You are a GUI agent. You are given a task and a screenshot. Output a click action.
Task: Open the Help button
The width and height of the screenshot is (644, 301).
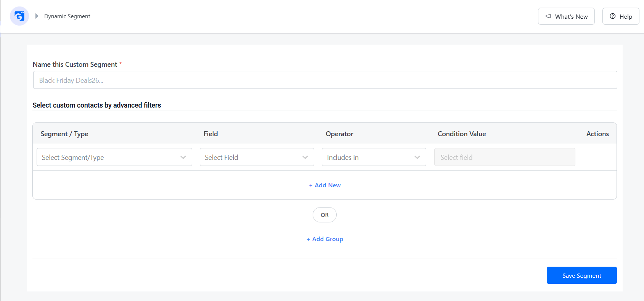point(621,16)
